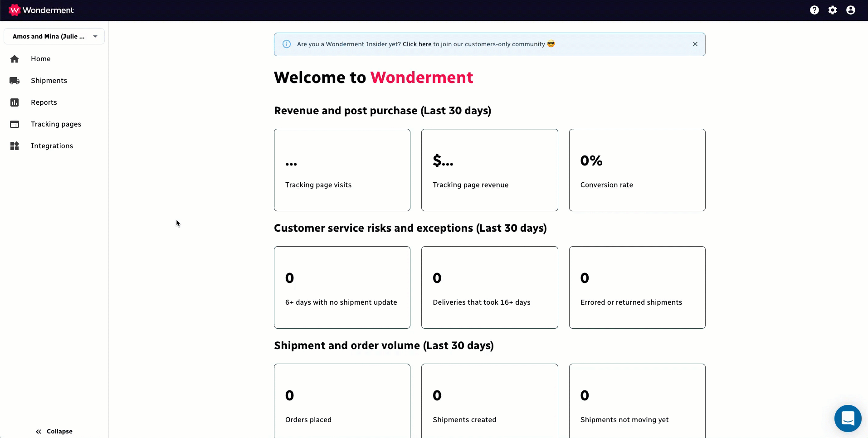The image size is (868, 438).
Task: Open the Shipments created card
Action: click(x=489, y=401)
